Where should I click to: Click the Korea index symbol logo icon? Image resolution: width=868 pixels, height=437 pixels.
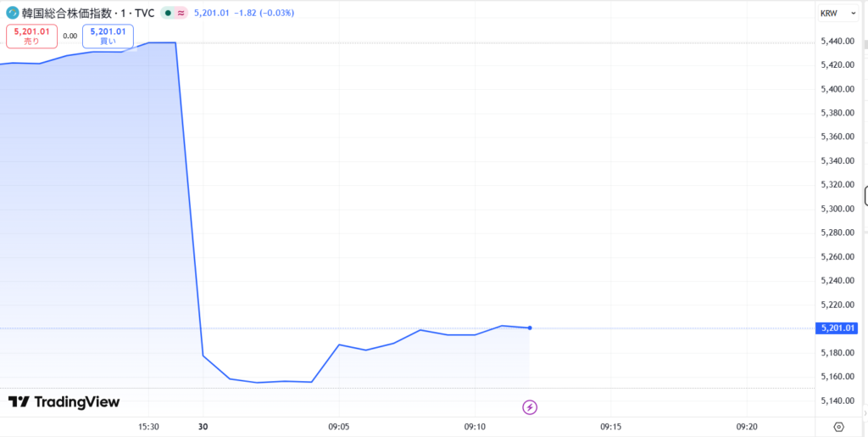pos(12,13)
